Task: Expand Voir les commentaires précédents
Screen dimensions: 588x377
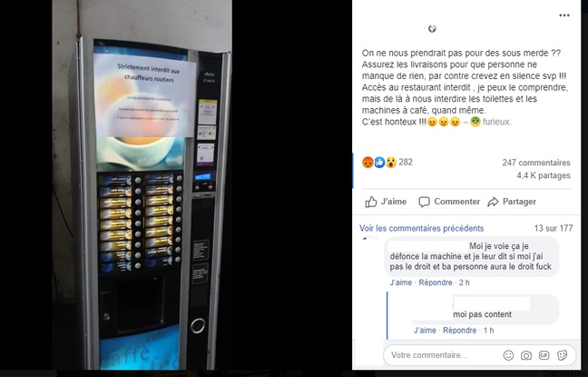Action: coord(422,228)
